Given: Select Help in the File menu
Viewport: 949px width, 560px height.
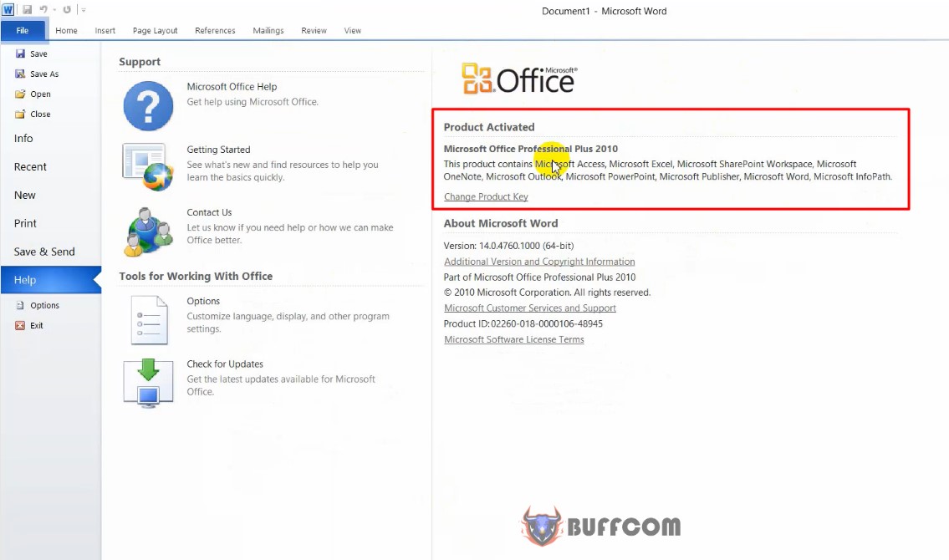Looking at the screenshot, I should tap(51, 280).
